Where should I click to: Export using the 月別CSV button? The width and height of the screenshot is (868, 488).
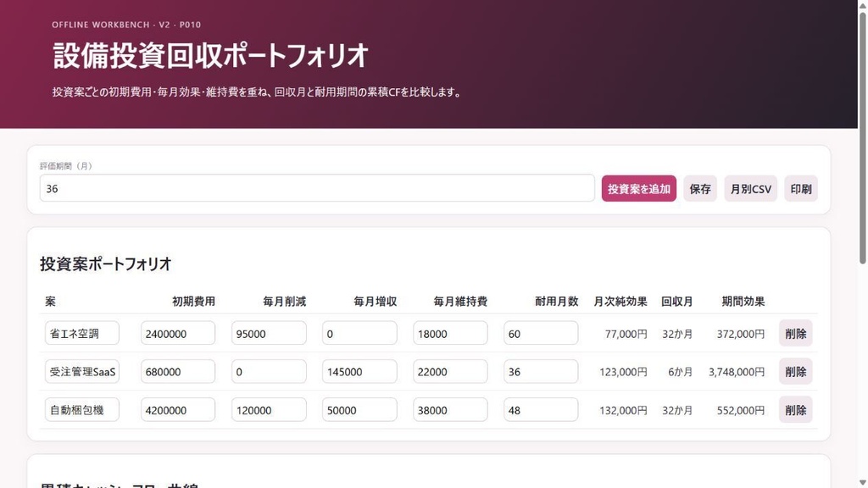tap(751, 189)
